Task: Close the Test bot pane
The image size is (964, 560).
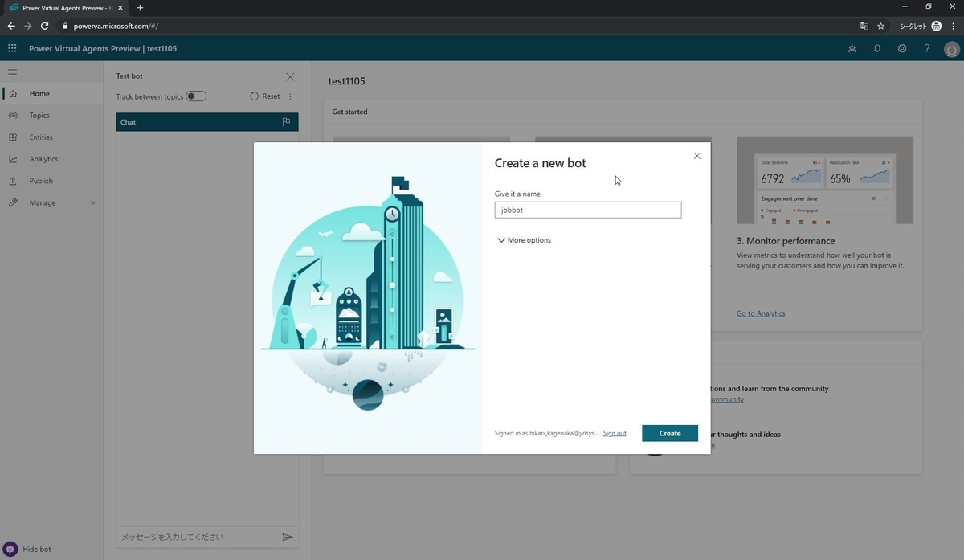Action: click(290, 76)
